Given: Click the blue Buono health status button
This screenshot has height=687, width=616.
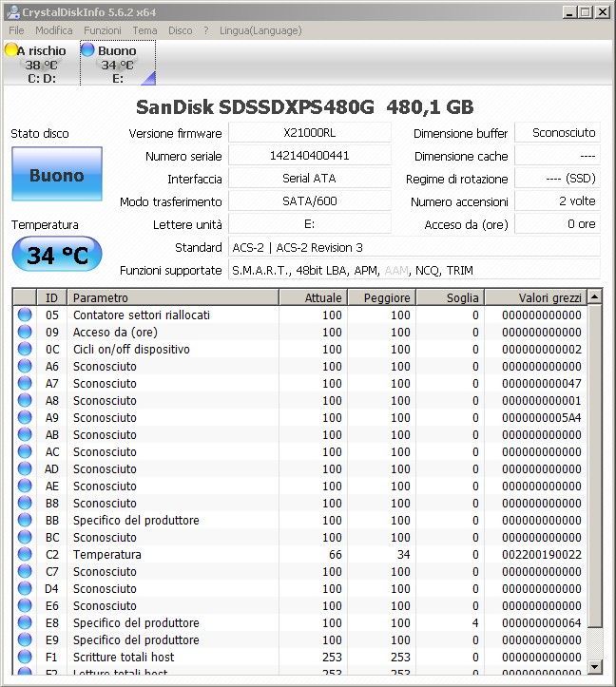Looking at the screenshot, I should point(56,176).
